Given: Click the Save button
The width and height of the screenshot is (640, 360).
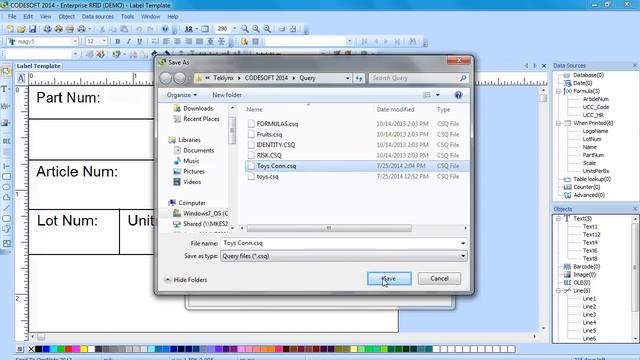Looking at the screenshot, I should (389, 279).
